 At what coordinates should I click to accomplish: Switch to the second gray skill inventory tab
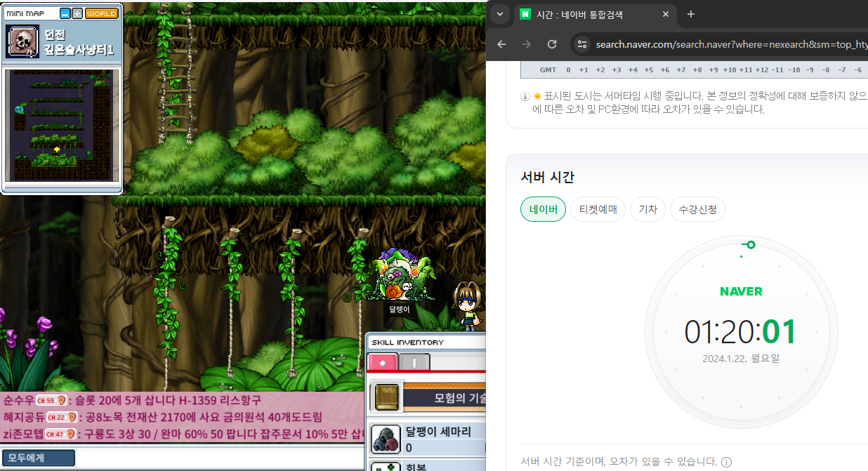[414, 362]
